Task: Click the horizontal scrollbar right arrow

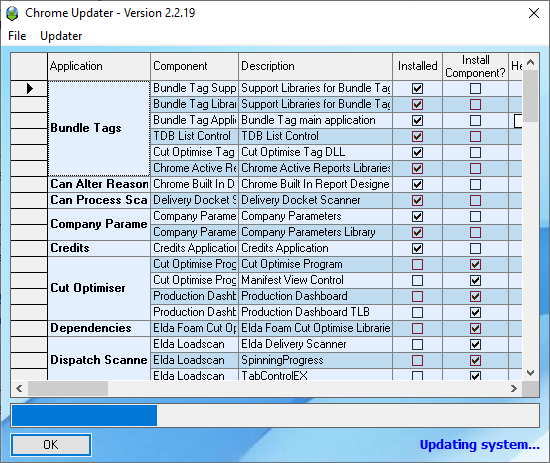Action: point(514,389)
